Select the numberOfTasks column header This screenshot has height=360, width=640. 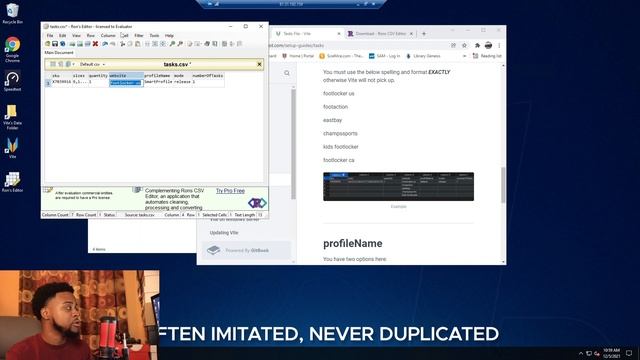pos(208,76)
